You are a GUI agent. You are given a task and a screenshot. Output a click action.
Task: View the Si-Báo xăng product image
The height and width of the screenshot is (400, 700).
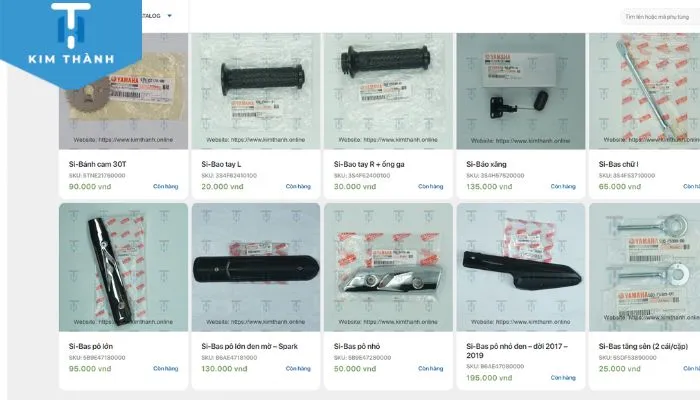[521, 91]
